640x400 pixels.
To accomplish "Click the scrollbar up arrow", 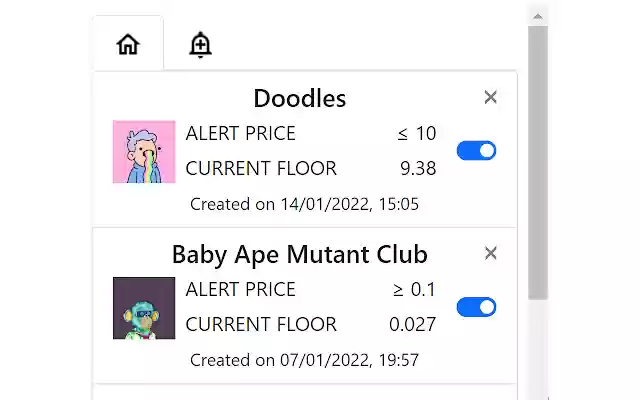I will 538,15.
